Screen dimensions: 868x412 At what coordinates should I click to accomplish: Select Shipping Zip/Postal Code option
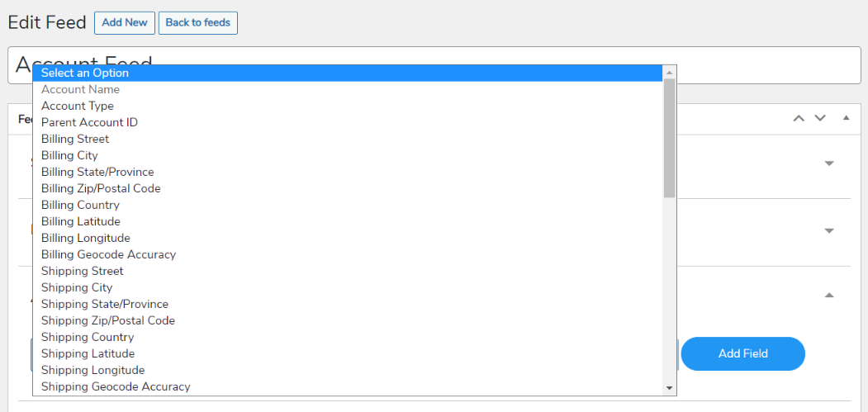tap(108, 320)
